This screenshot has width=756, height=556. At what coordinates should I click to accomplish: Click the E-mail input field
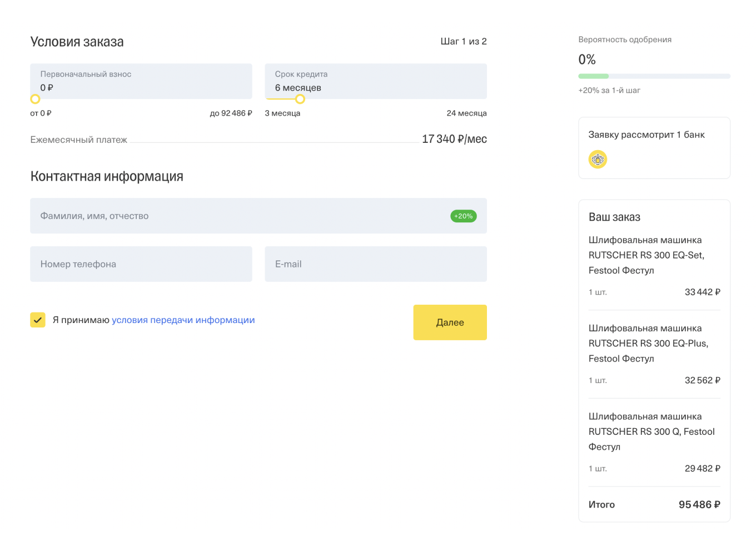click(x=375, y=264)
